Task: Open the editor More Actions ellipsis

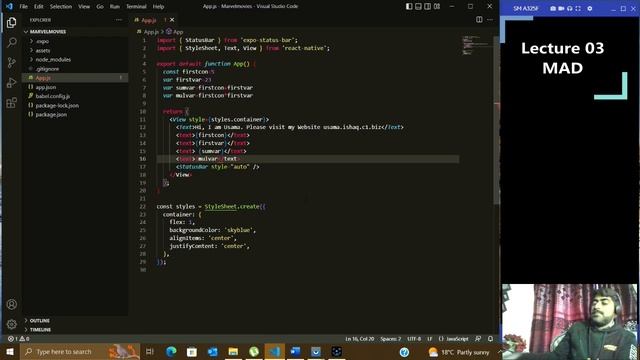Action: point(490,20)
